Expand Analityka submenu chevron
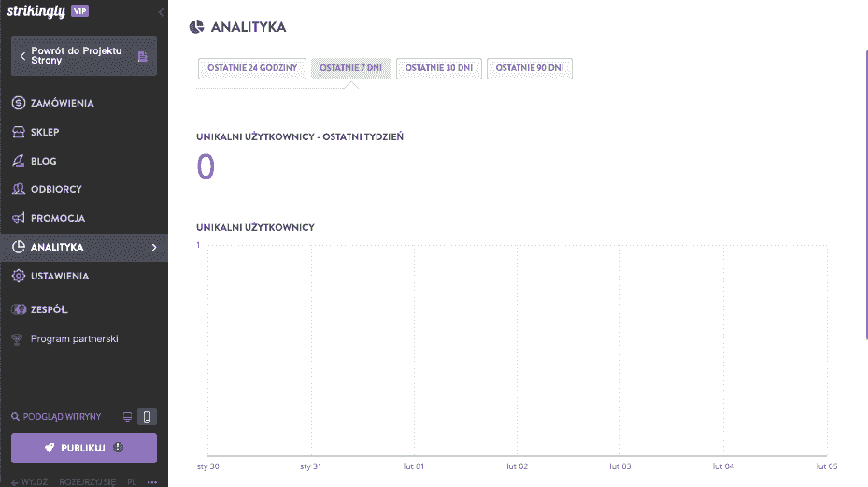This screenshot has height=487, width=868. pyautogui.click(x=154, y=247)
